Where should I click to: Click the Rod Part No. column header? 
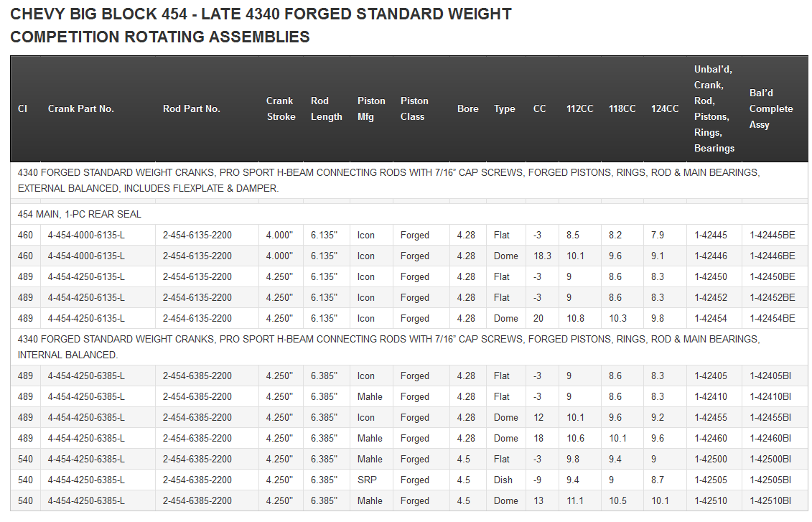coord(192,109)
